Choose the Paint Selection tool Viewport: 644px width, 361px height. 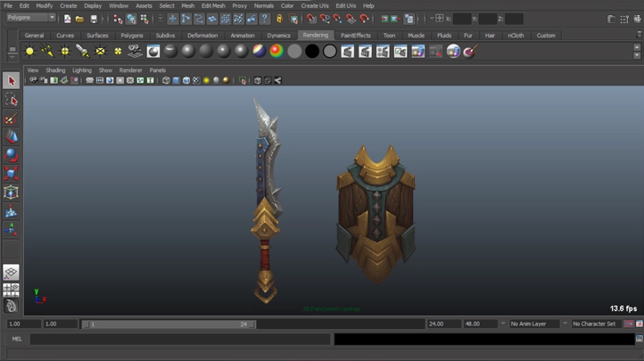pyautogui.click(x=11, y=119)
